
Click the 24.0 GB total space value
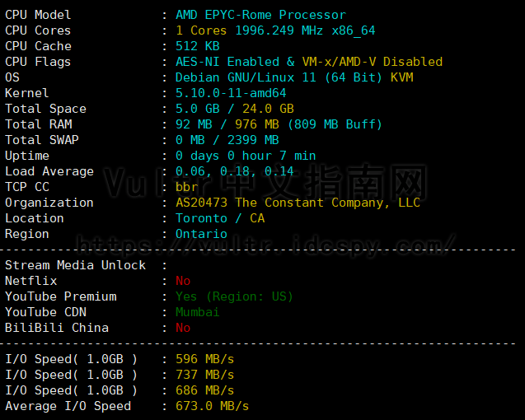(268, 109)
